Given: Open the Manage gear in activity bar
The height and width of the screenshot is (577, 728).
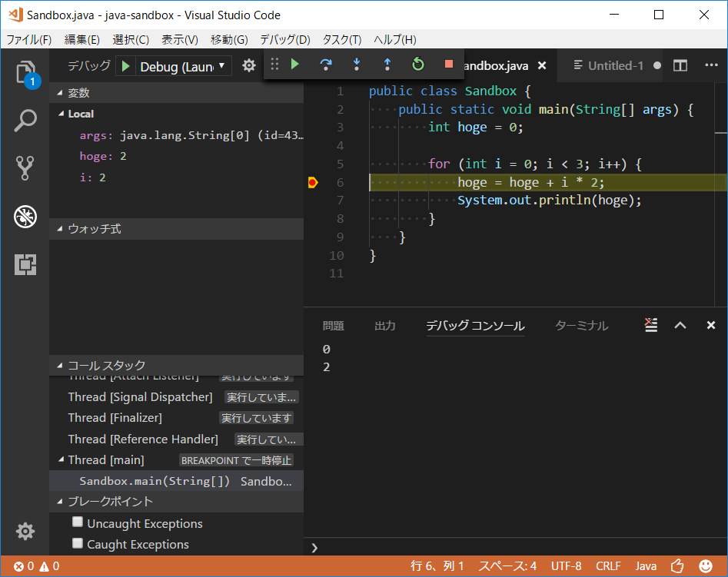Looking at the screenshot, I should pos(25,531).
